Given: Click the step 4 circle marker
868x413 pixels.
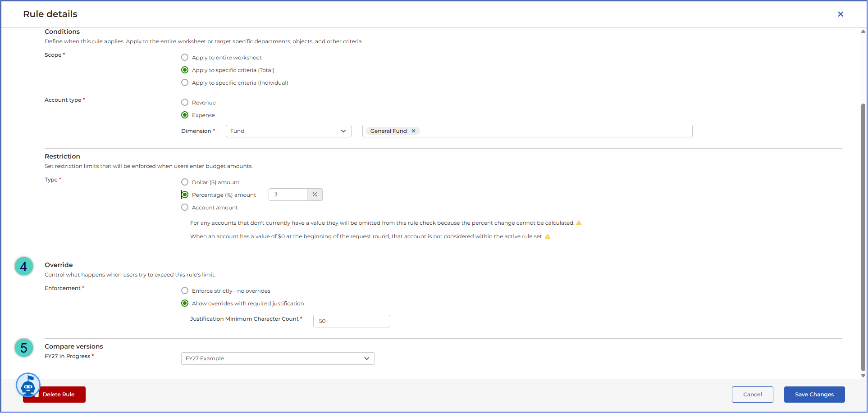Looking at the screenshot, I should tap(24, 266).
